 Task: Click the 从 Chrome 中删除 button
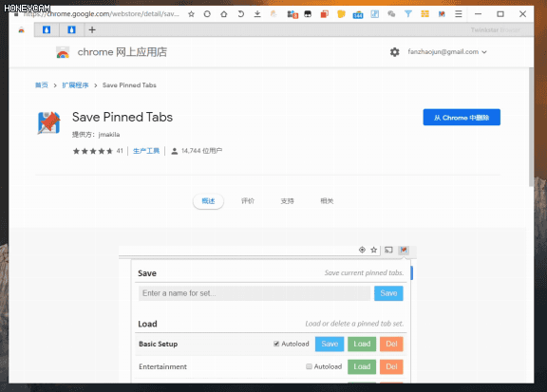pyautogui.click(x=462, y=118)
